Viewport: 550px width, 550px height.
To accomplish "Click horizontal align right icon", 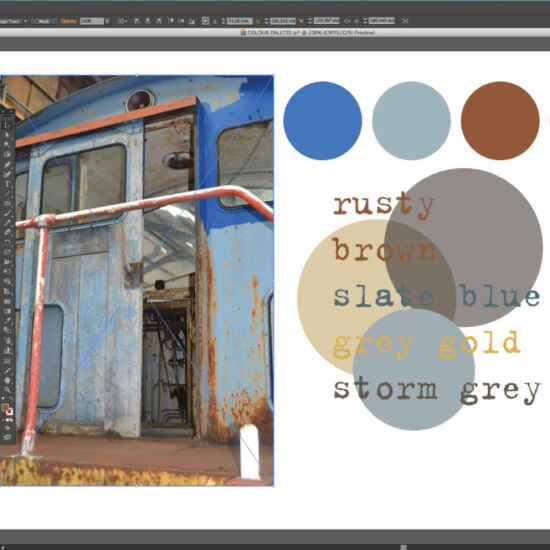I will coord(159,21).
